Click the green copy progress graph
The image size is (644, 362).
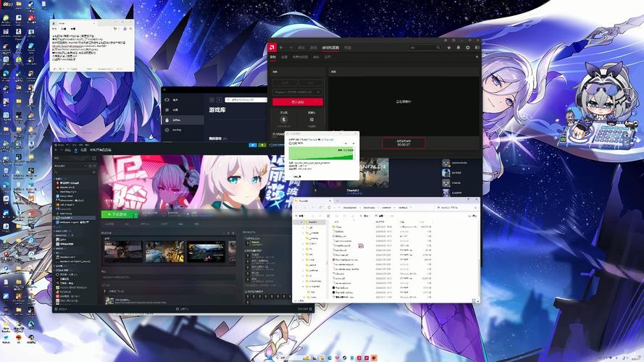321,153
